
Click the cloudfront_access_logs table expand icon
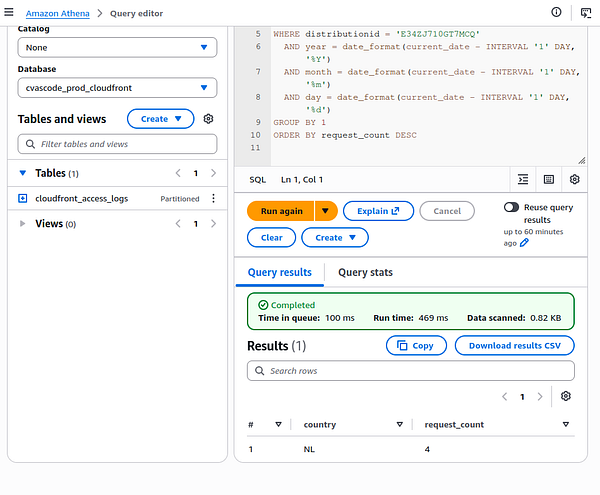(23, 199)
